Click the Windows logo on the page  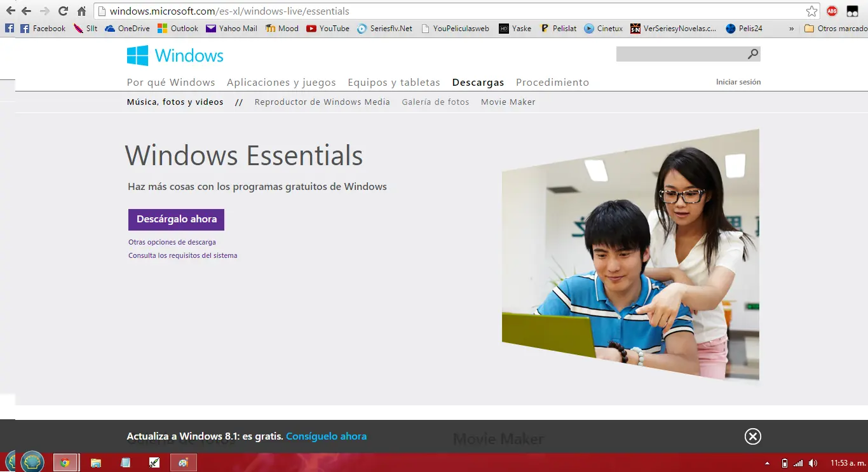click(175, 55)
